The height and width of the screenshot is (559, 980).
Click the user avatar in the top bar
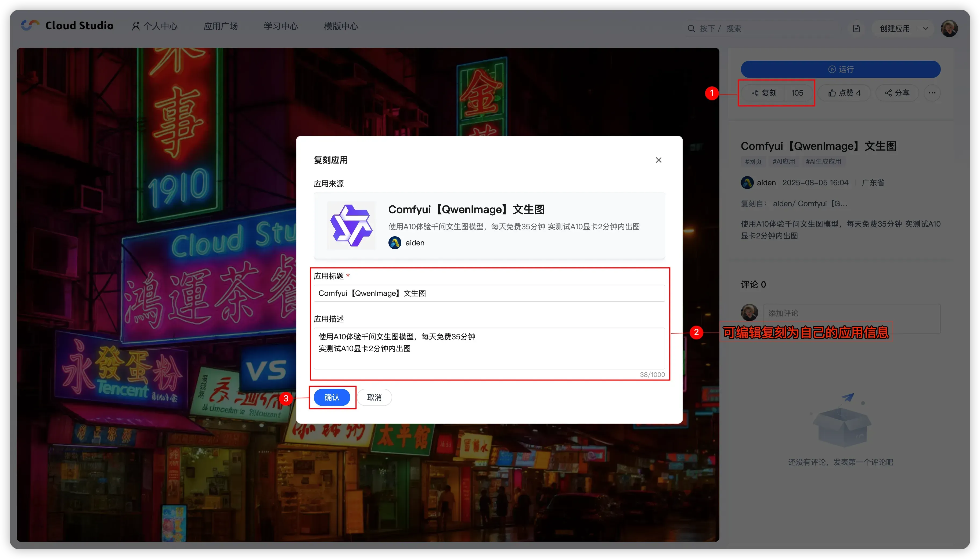tap(949, 28)
